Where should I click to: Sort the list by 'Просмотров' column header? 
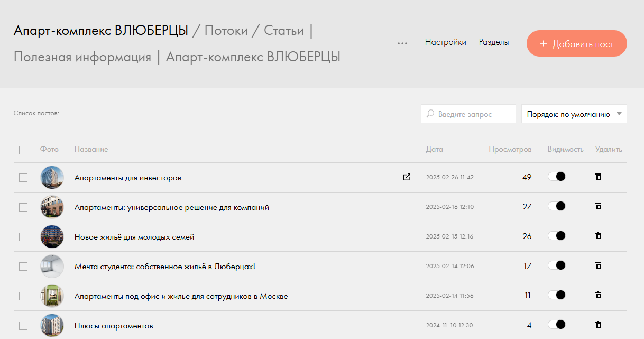pyautogui.click(x=510, y=150)
